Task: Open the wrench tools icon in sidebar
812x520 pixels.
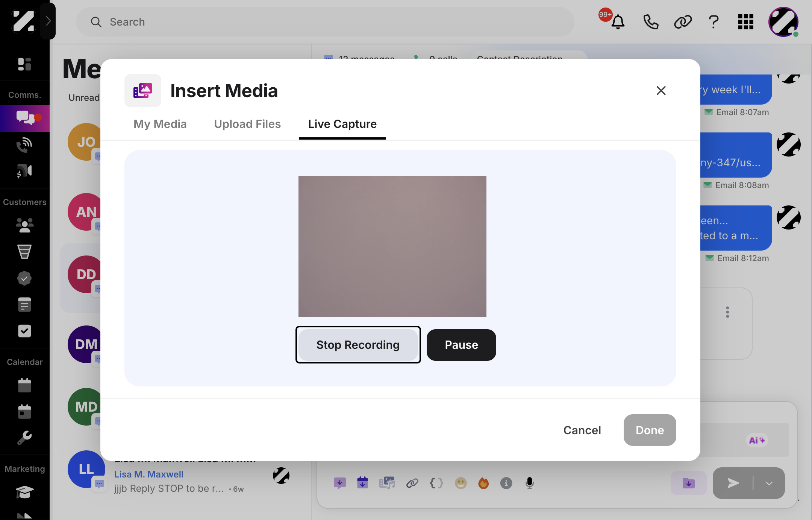Action: coord(24,438)
